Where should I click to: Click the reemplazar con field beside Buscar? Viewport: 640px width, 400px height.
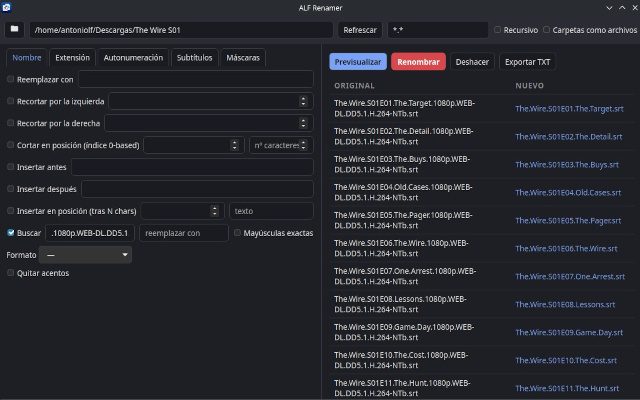click(184, 233)
